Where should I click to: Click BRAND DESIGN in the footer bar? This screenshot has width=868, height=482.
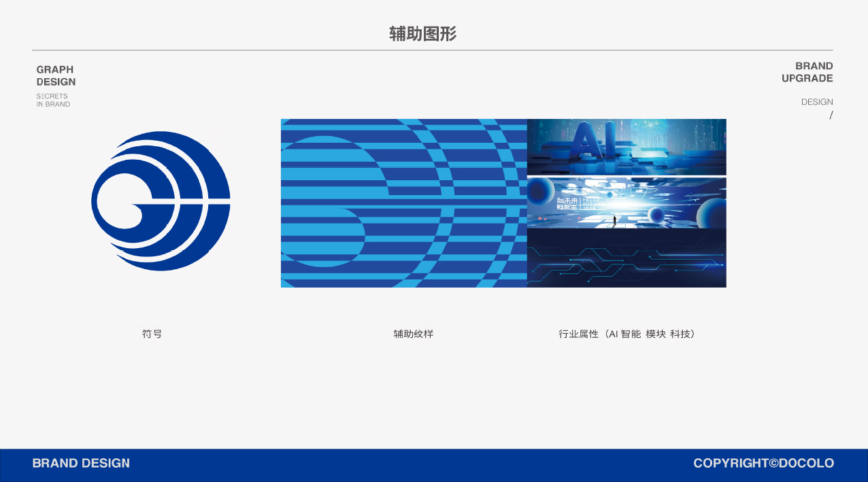pos(81,463)
